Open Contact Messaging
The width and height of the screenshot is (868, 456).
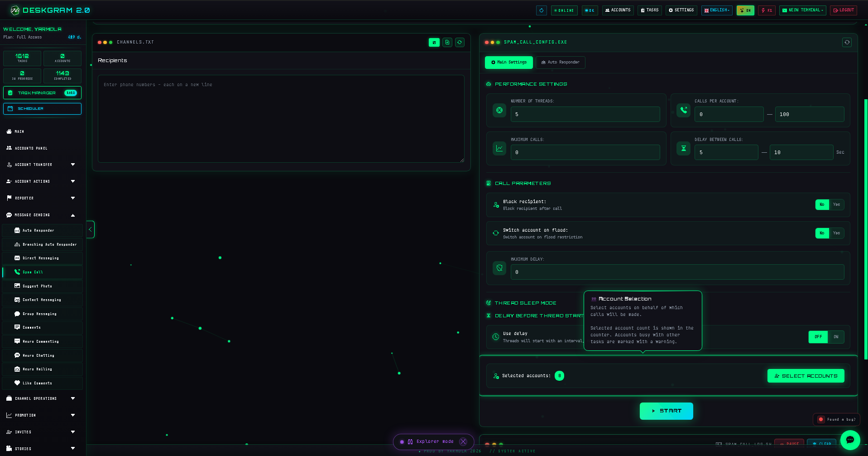[43, 300]
